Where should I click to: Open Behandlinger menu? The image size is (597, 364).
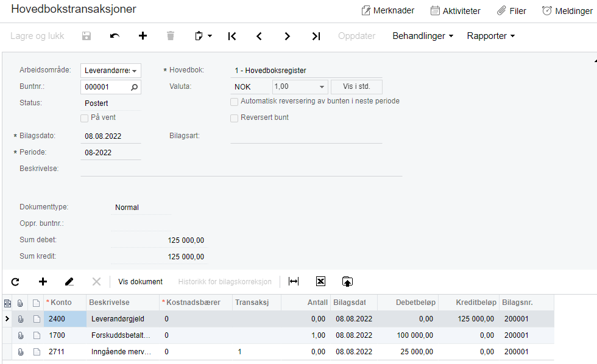point(423,36)
